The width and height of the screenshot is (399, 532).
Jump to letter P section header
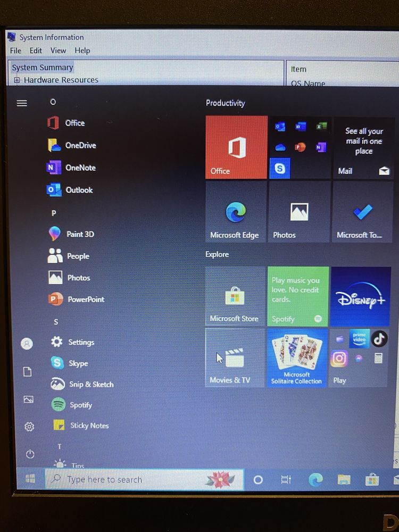[54, 213]
